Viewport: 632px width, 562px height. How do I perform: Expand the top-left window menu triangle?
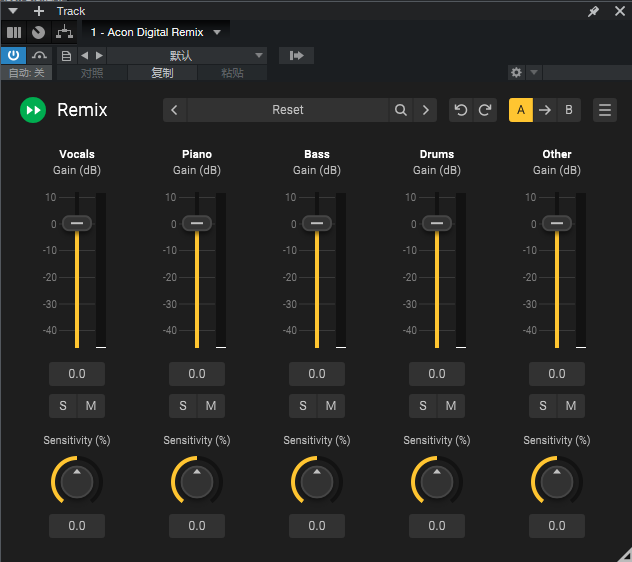pos(13,11)
